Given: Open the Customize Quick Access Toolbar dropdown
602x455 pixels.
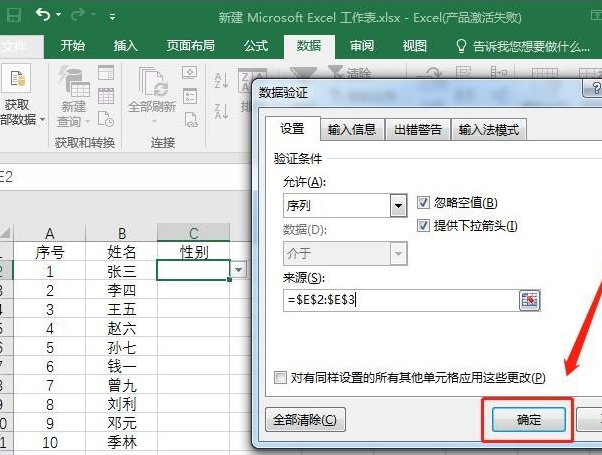Looking at the screenshot, I should point(112,16).
